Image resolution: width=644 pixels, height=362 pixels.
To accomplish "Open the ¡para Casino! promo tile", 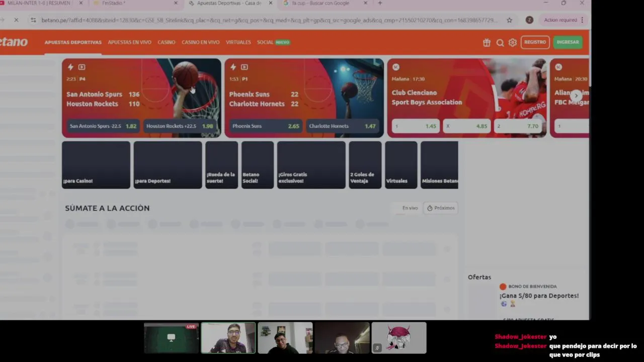I will point(96,165).
